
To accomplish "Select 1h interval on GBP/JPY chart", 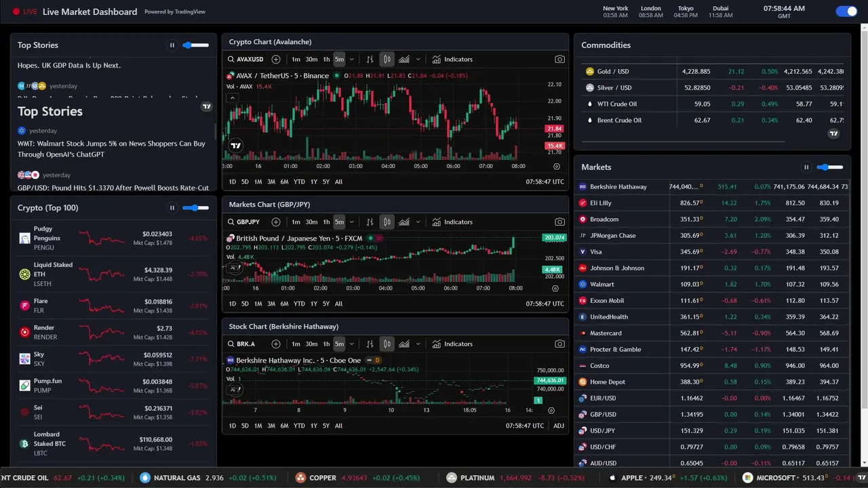I will (326, 222).
